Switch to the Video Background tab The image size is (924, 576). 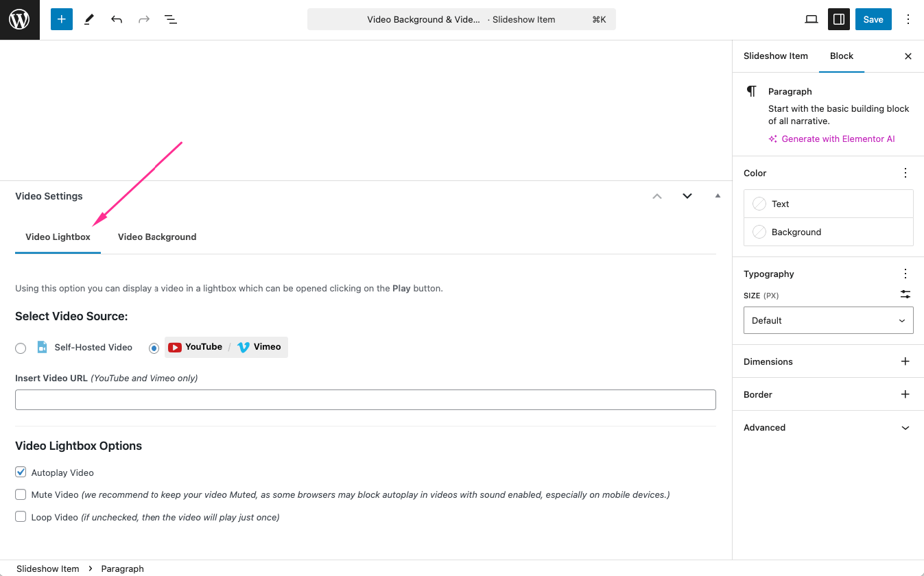coord(157,237)
